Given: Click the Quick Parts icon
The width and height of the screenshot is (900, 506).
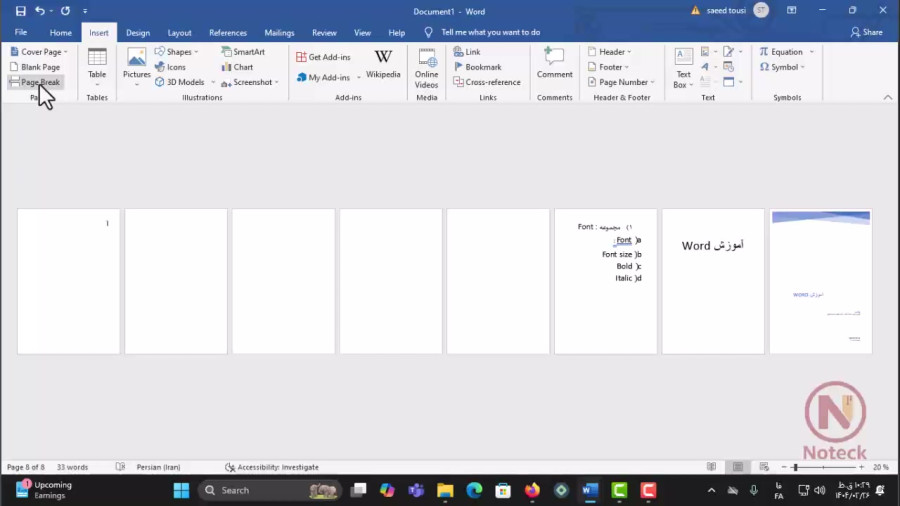Looking at the screenshot, I should click(x=705, y=52).
